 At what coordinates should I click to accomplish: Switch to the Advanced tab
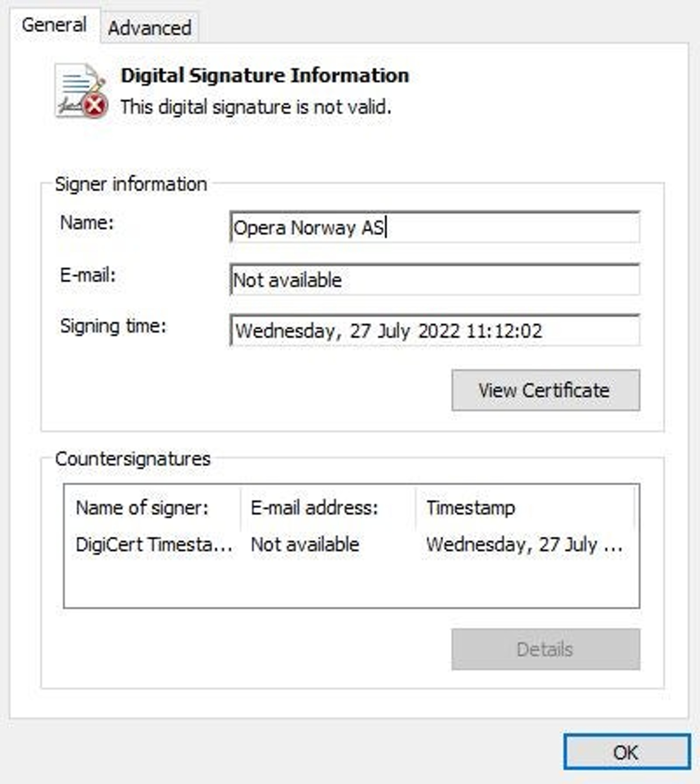point(150,28)
